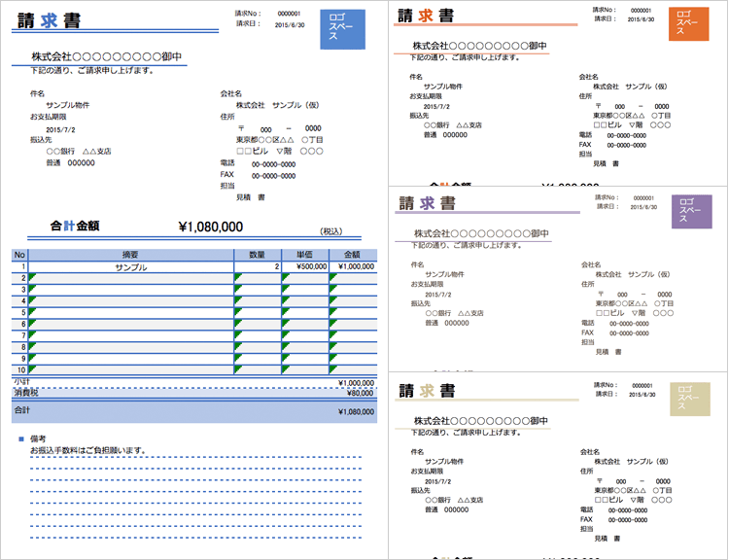
Task: Click 株式会社○○○御中 addressee on the orange invoice
Action: click(x=480, y=46)
